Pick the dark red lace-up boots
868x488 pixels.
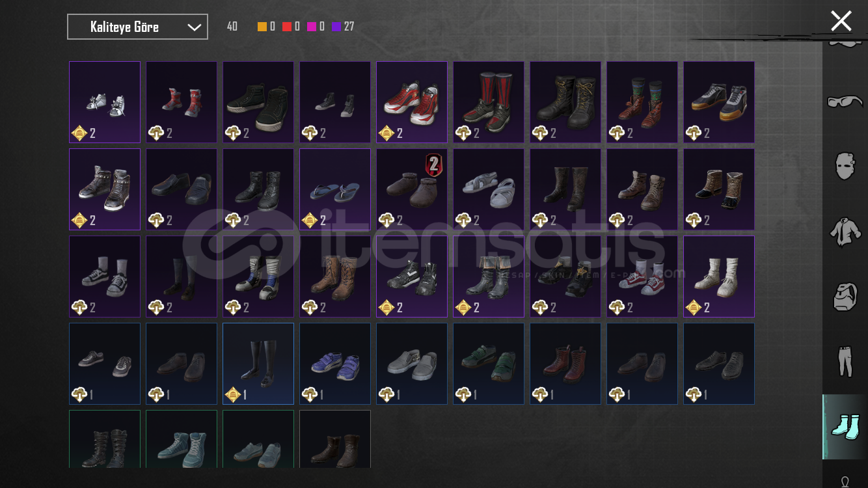click(x=565, y=364)
